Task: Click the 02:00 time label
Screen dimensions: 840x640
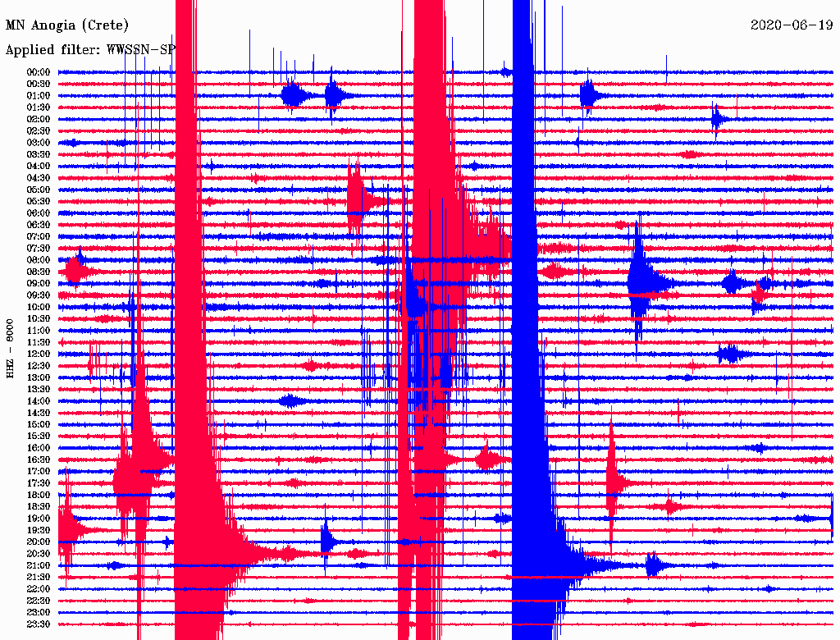Action: click(39, 119)
